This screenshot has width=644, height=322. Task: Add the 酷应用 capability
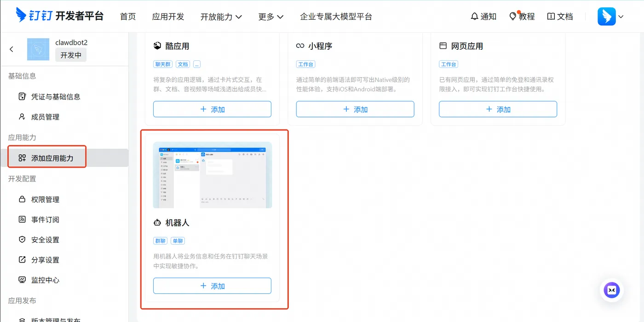click(x=212, y=109)
